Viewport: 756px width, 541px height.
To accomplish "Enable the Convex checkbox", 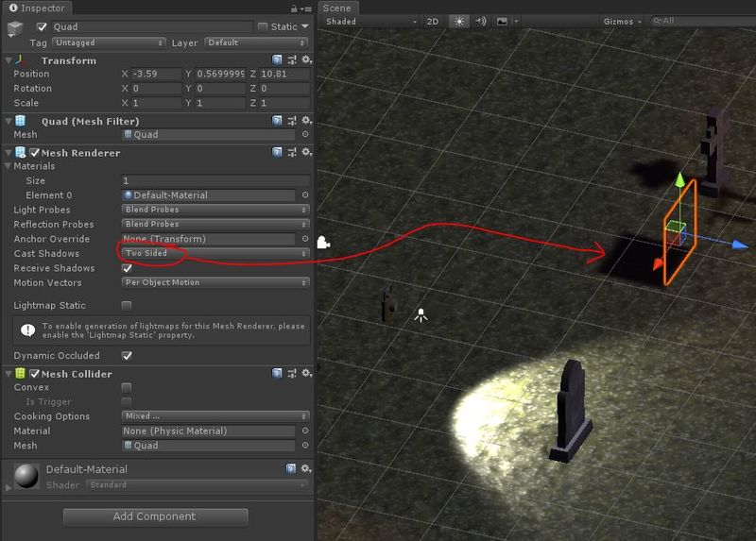I will [x=127, y=387].
